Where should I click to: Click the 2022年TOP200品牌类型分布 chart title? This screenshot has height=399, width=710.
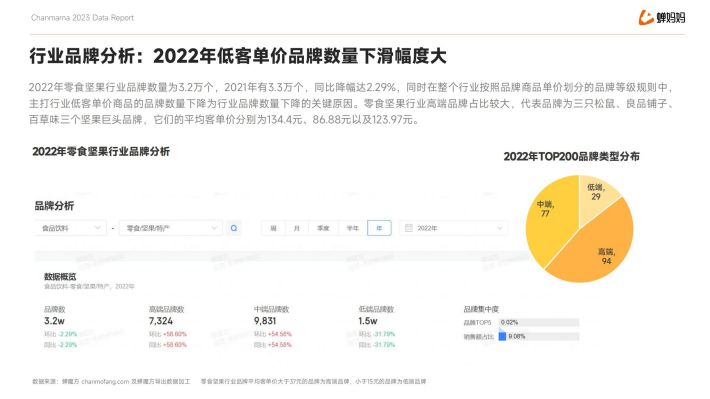(x=571, y=157)
